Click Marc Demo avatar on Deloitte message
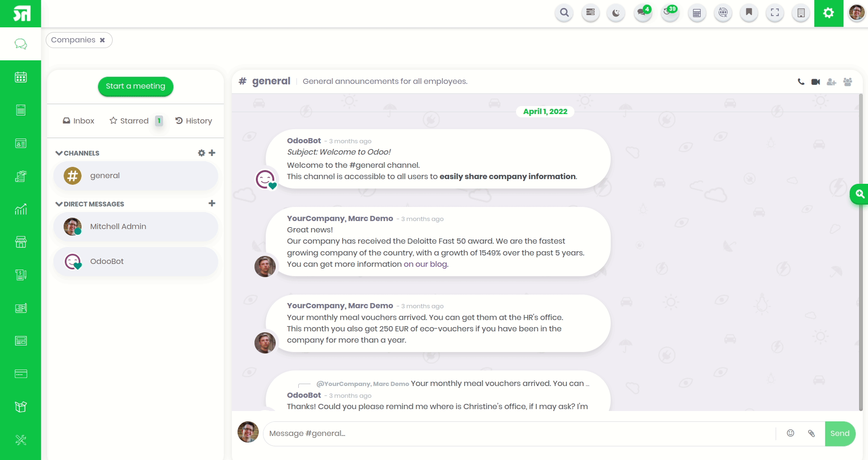This screenshot has height=460, width=868. coord(265,267)
